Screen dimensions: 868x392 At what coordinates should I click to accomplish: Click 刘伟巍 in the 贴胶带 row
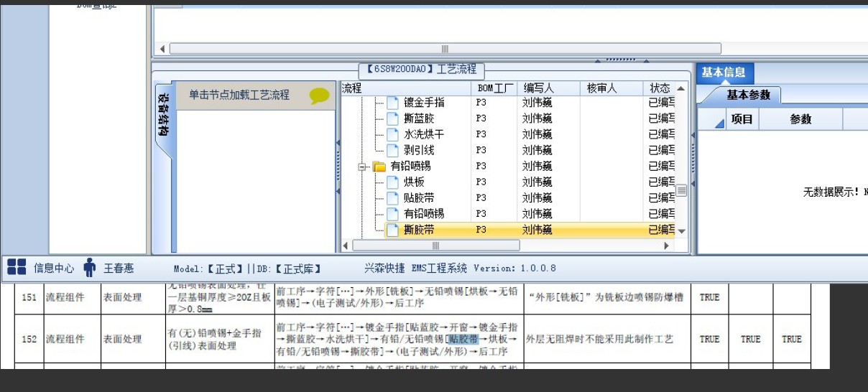[537, 198]
